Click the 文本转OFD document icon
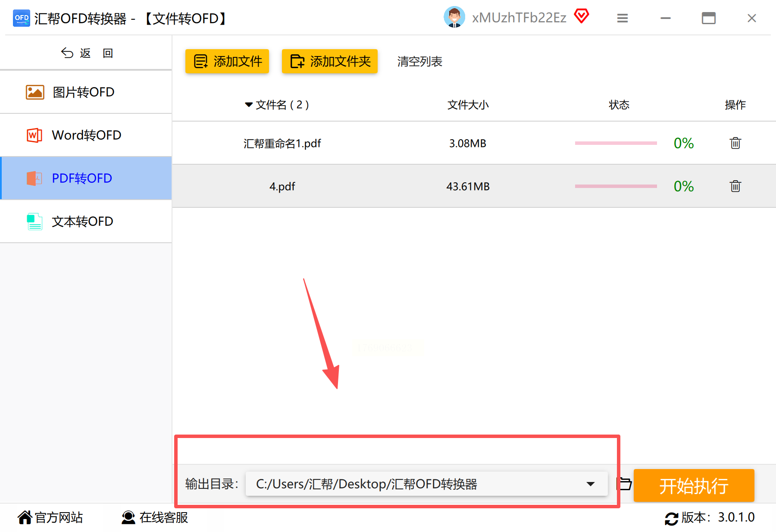 click(x=34, y=222)
